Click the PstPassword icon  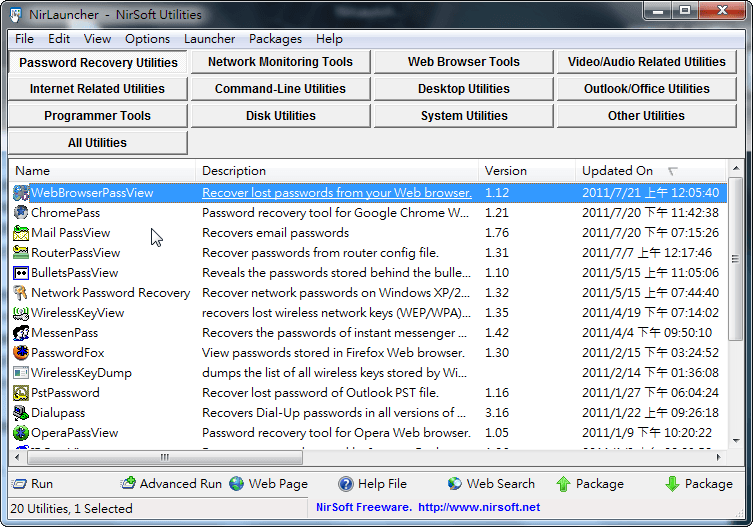coord(21,393)
